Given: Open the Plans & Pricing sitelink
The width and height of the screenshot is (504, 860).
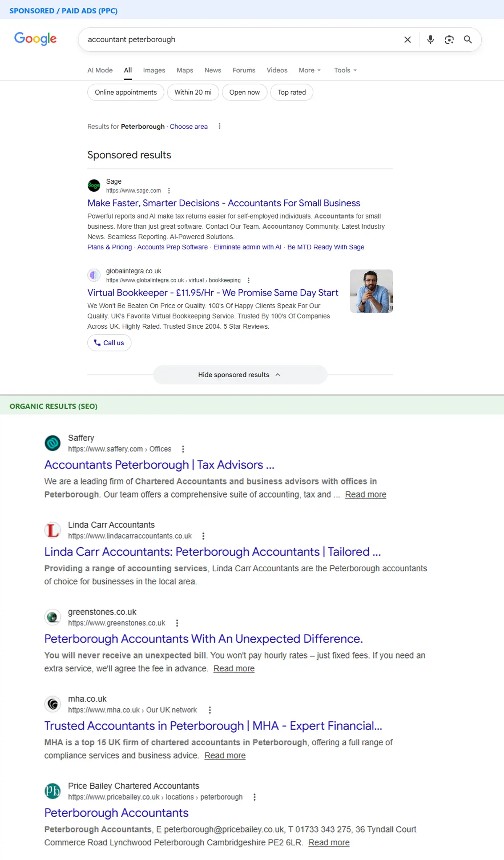Looking at the screenshot, I should click(110, 247).
